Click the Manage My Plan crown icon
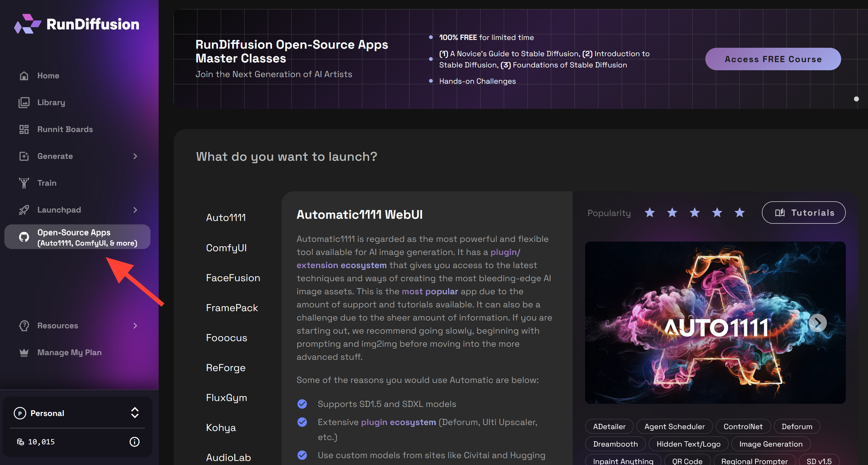 (x=24, y=352)
